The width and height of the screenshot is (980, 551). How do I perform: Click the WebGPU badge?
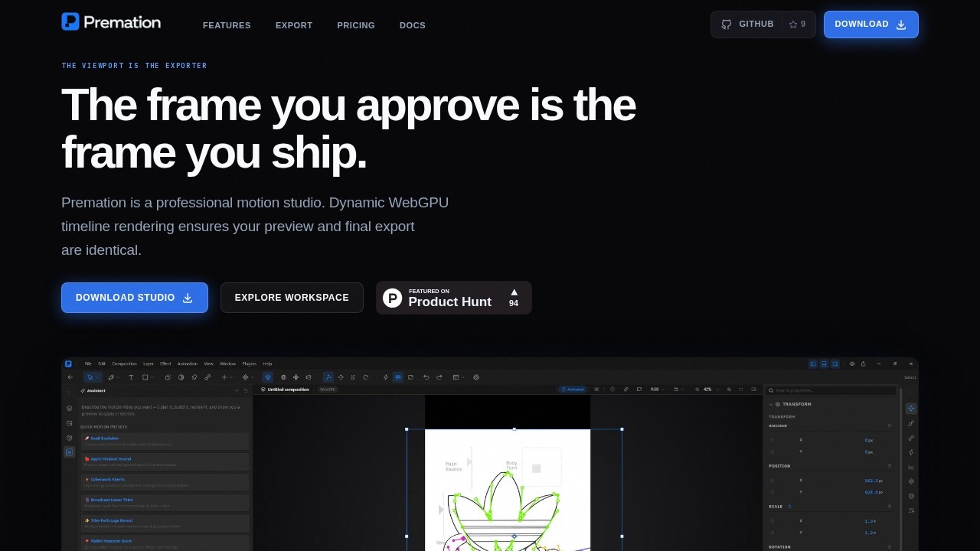point(328,390)
